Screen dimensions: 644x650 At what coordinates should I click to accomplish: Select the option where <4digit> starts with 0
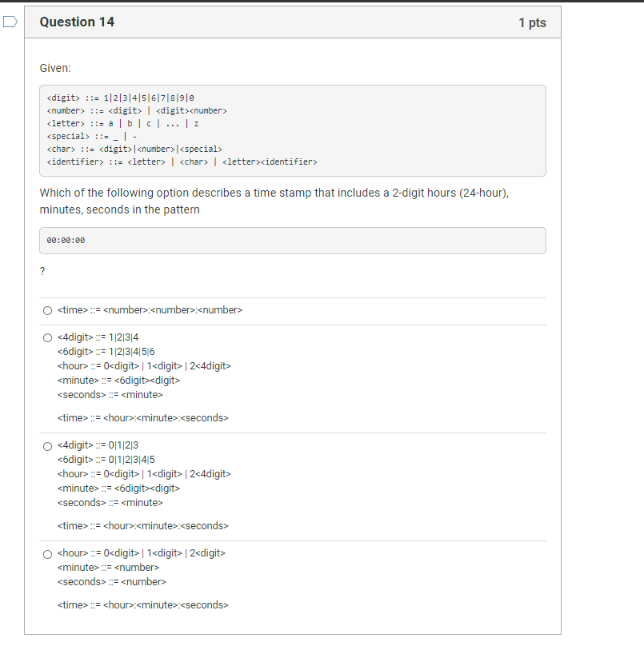(x=47, y=445)
